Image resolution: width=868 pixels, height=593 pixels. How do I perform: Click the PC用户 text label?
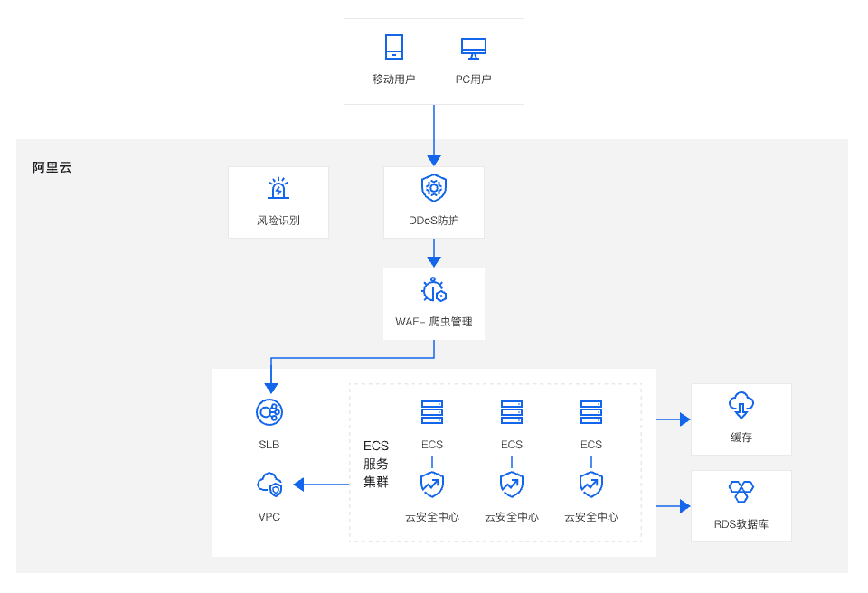point(473,80)
